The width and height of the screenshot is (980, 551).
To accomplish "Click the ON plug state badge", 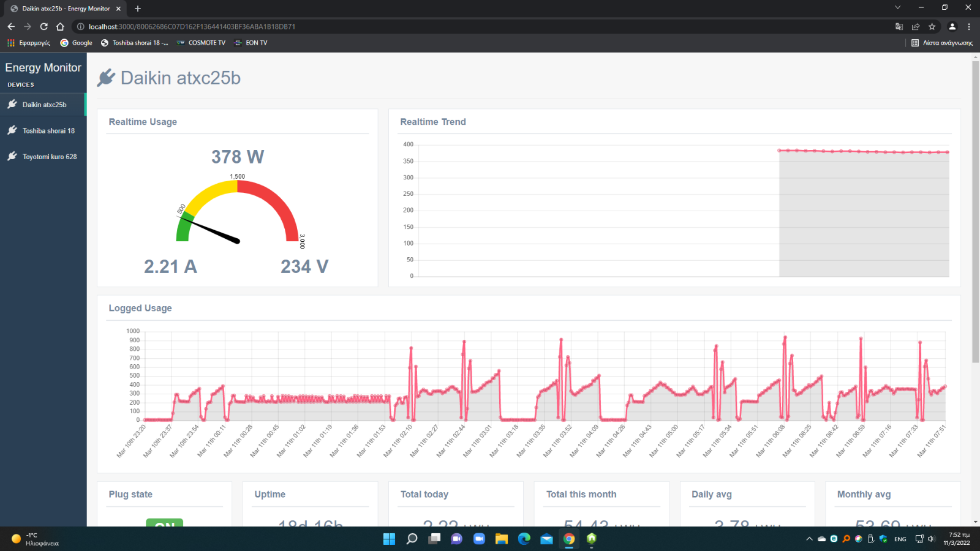I will (x=165, y=523).
